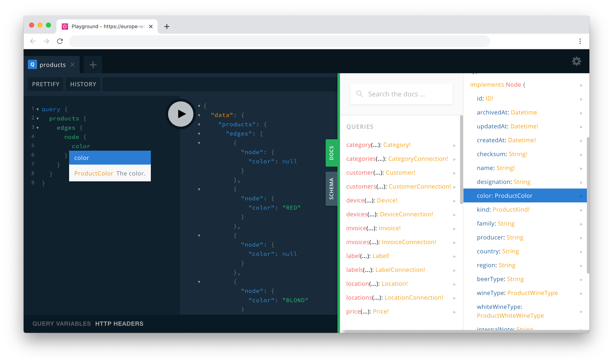Open the archivedAt: Datetime field

525,112
